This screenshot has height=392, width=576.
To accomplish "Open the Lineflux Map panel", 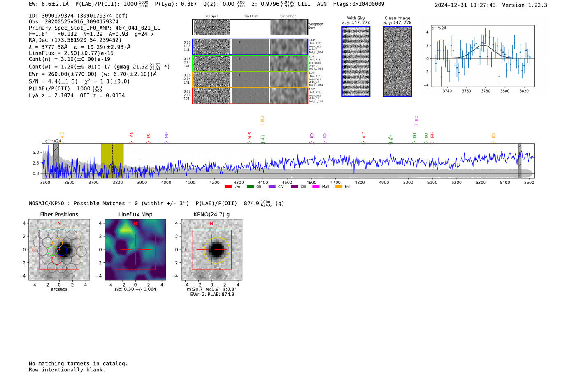I will (x=135, y=250).
